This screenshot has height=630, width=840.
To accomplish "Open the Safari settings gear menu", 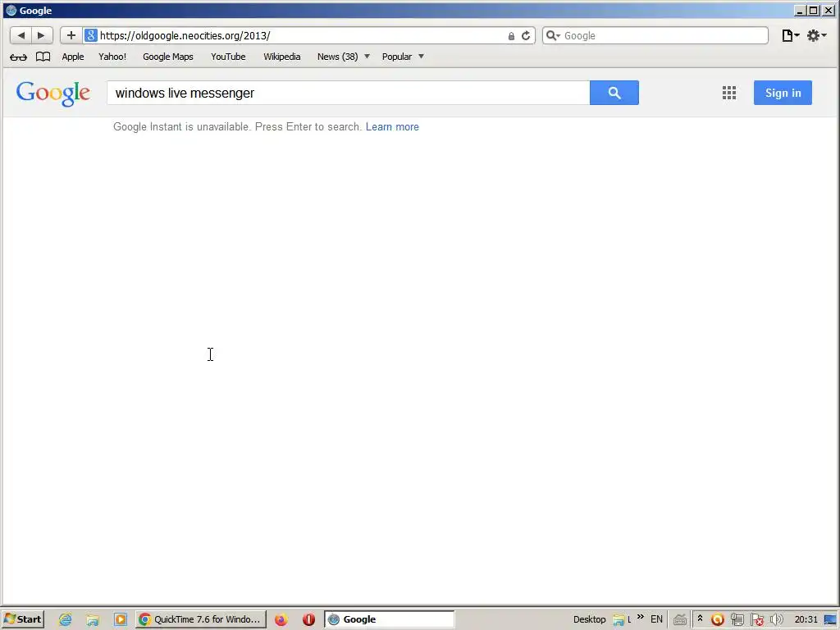I will pos(816,35).
